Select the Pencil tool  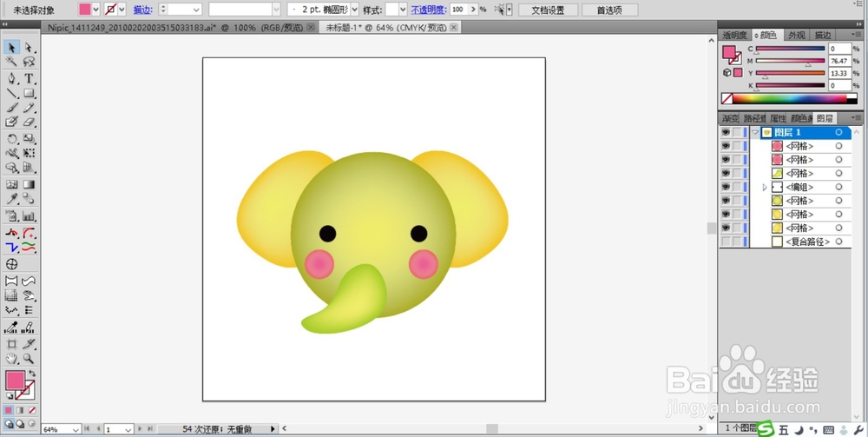pos(29,108)
